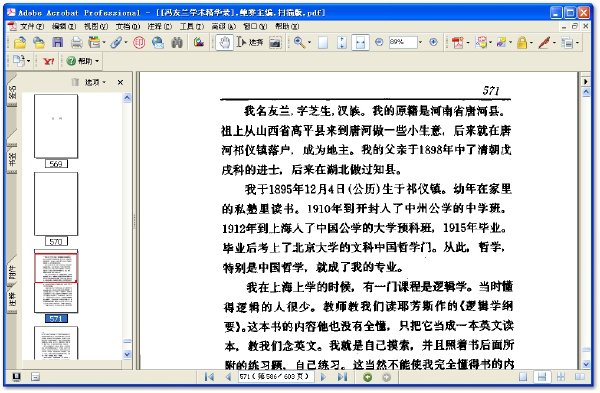Click the red Yahoo Y! toolbar icon
Viewport: 600px width, 393px height.
[48, 61]
